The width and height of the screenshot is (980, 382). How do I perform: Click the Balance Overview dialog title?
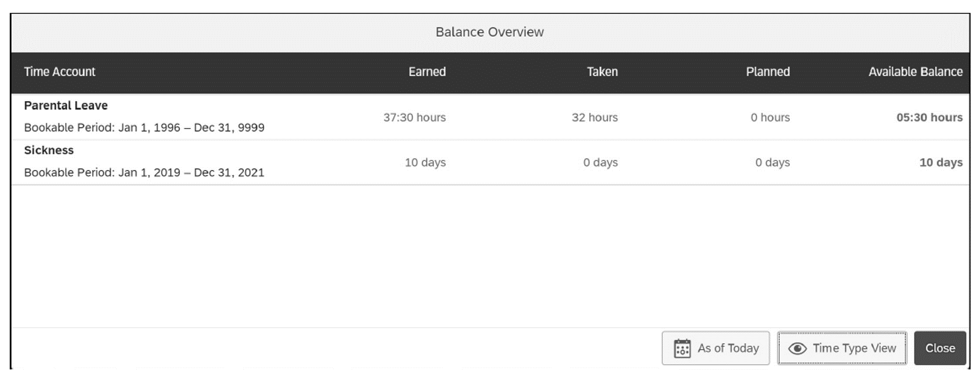tap(489, 32)
